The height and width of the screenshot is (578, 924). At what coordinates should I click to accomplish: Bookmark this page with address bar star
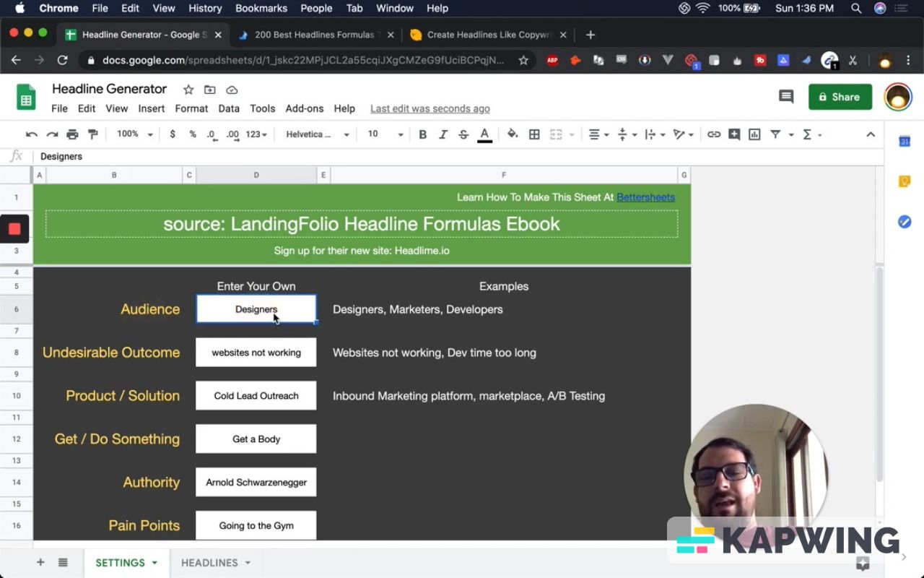point(523,61)
